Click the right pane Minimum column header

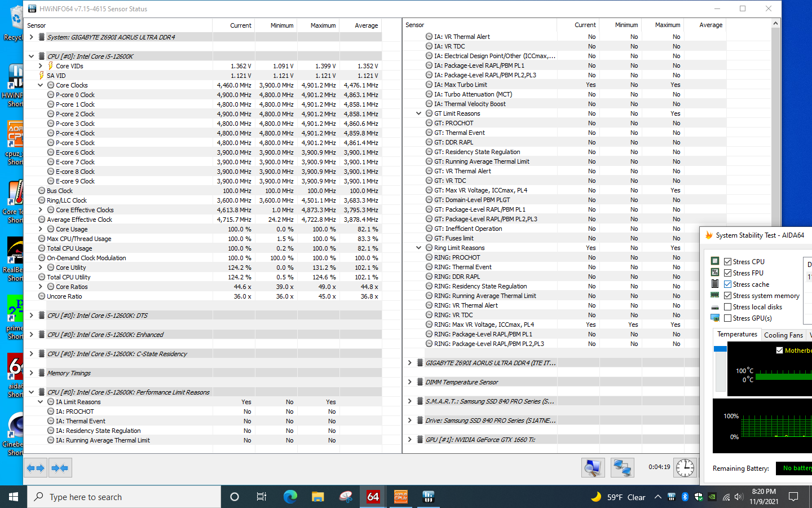click(x=620, y=25)
